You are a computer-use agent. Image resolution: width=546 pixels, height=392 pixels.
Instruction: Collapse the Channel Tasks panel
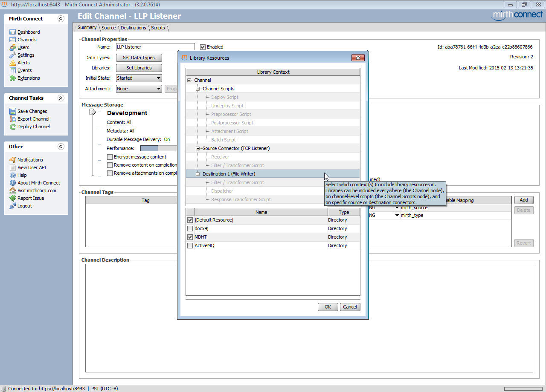(61, 98)
